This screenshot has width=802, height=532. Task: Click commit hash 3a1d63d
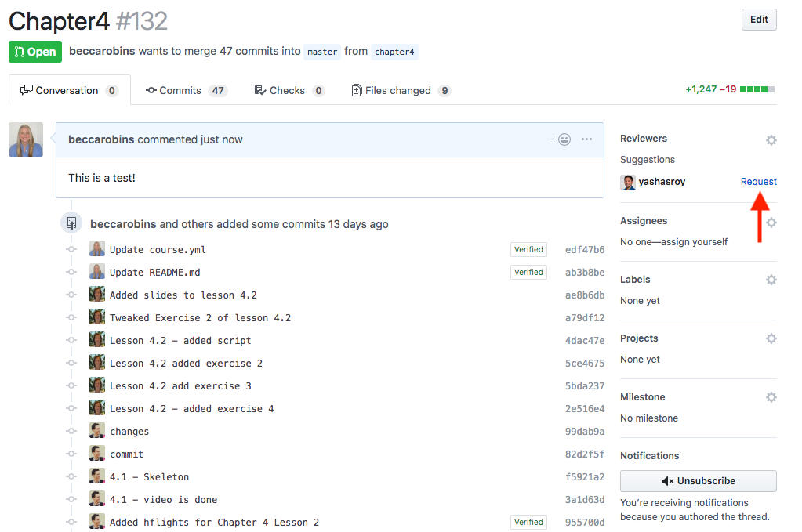(585, 500)
